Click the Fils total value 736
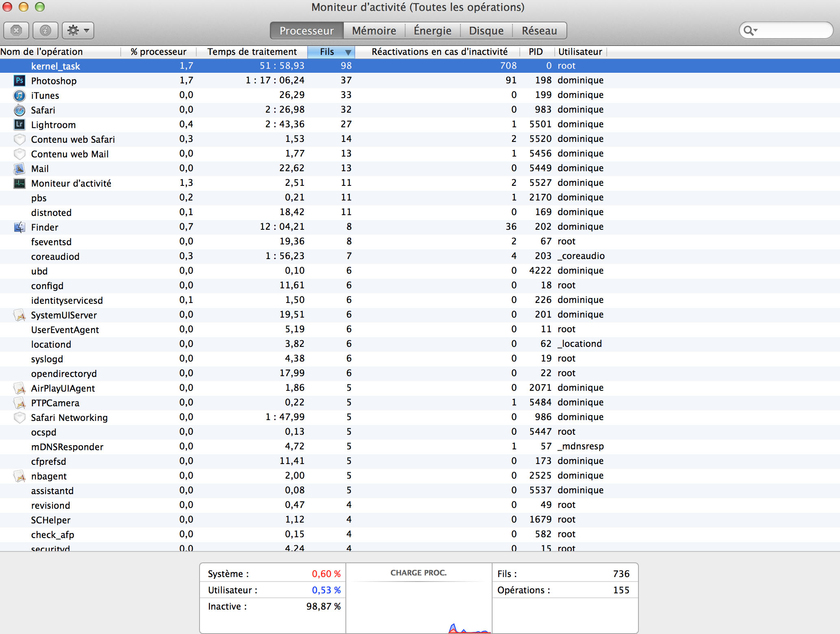 point(621,574)
